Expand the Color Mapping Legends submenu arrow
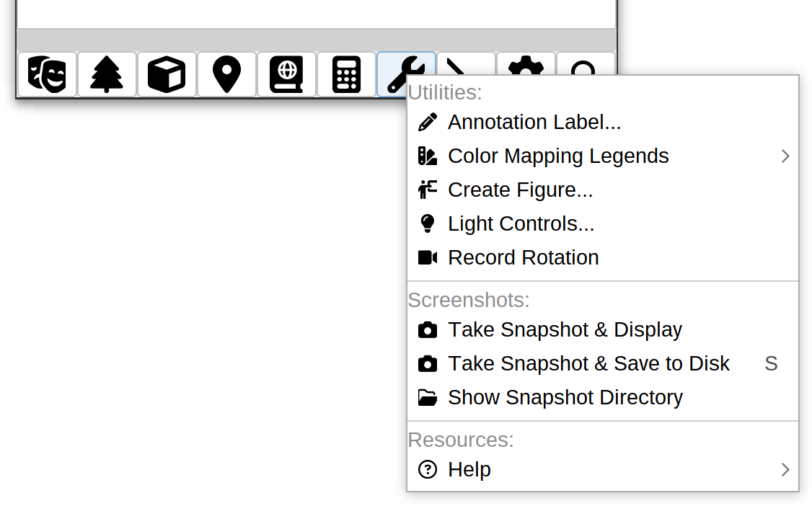 785,156
